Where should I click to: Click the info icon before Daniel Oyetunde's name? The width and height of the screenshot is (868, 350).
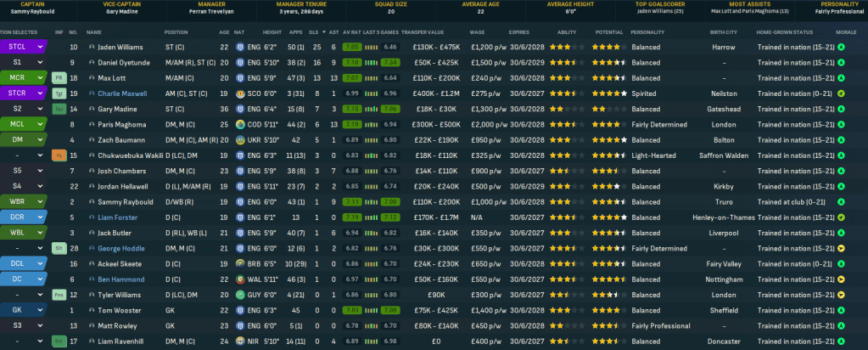click(91, 63)
